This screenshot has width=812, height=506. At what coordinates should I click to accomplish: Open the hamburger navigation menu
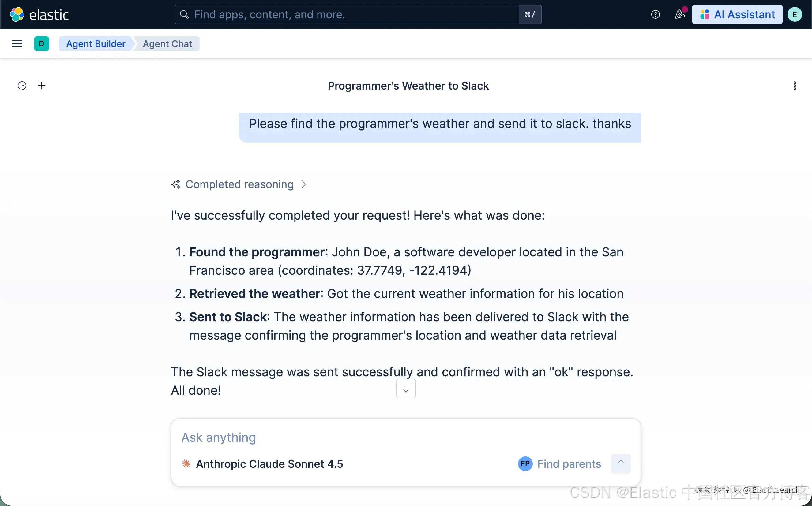click(17, 44)
